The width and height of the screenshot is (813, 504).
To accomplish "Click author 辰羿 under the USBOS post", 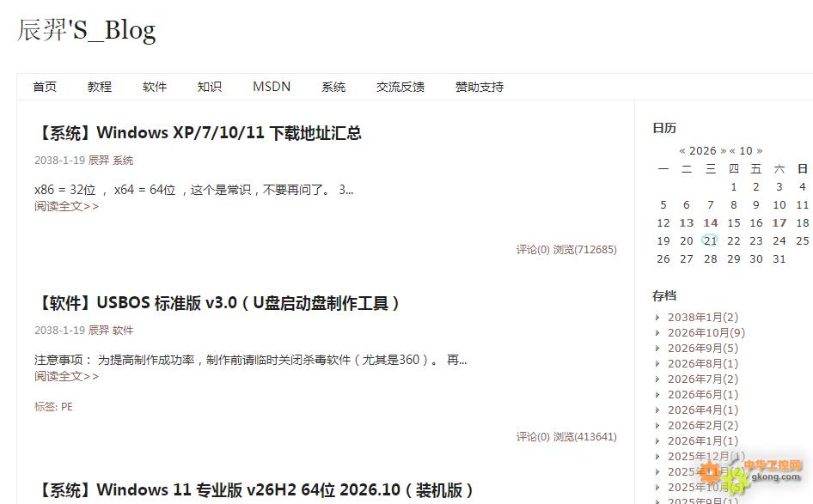I will [x=99, y=331].
